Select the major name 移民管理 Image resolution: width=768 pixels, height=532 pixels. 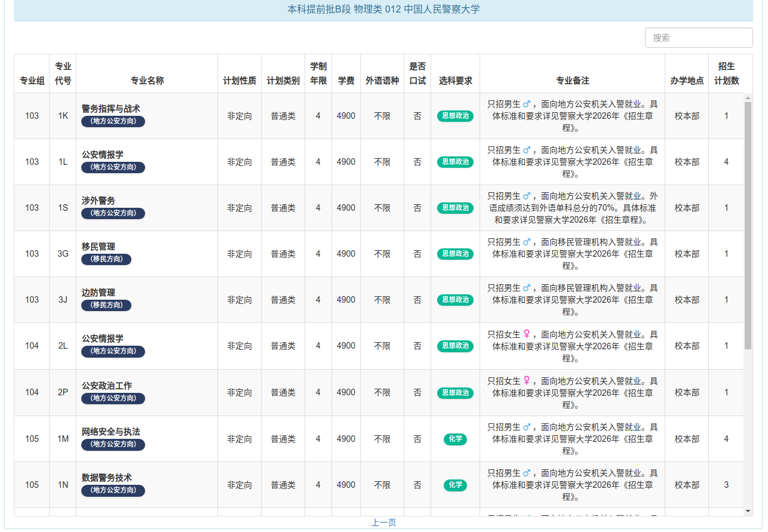99,247
